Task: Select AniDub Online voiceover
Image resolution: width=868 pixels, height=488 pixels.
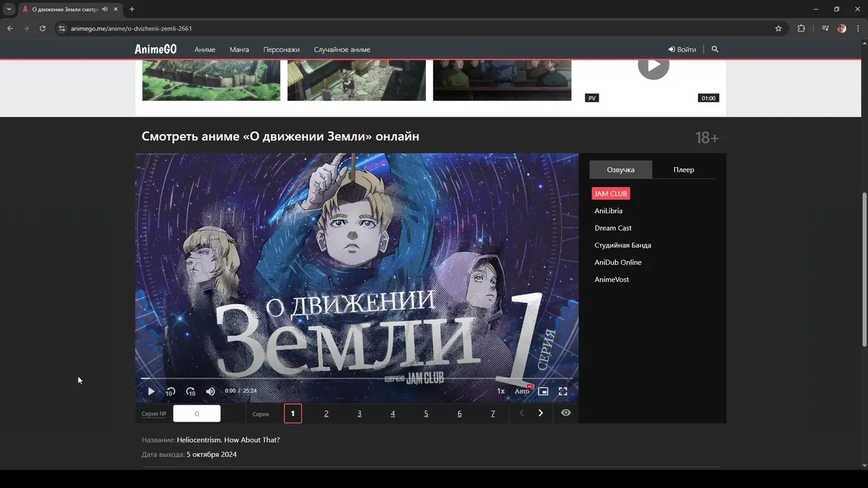Action: 618,262
